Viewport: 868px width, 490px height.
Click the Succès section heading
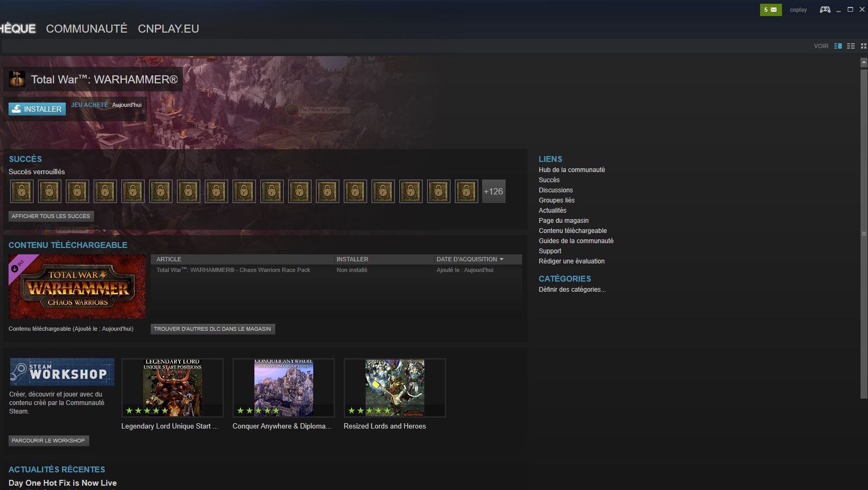pyautogui.click(x=25, y=159)
